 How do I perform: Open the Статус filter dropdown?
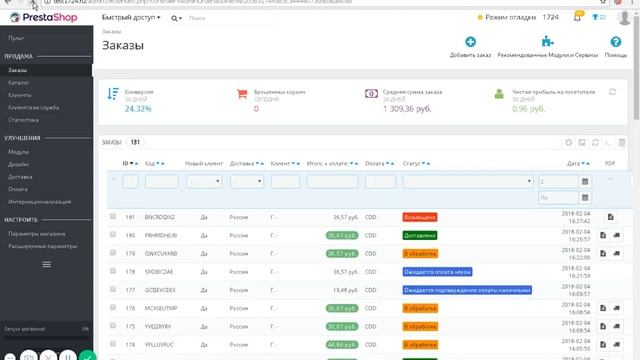[468, 181]
